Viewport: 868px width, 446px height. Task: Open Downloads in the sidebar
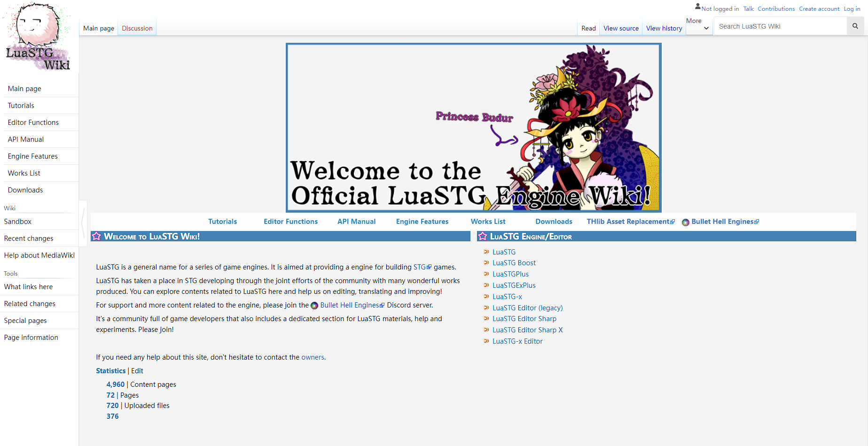(25, 190)
